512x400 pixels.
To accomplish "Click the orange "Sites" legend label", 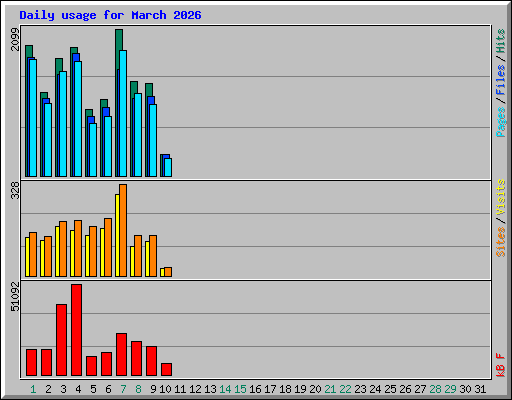I will coord(501,242).
